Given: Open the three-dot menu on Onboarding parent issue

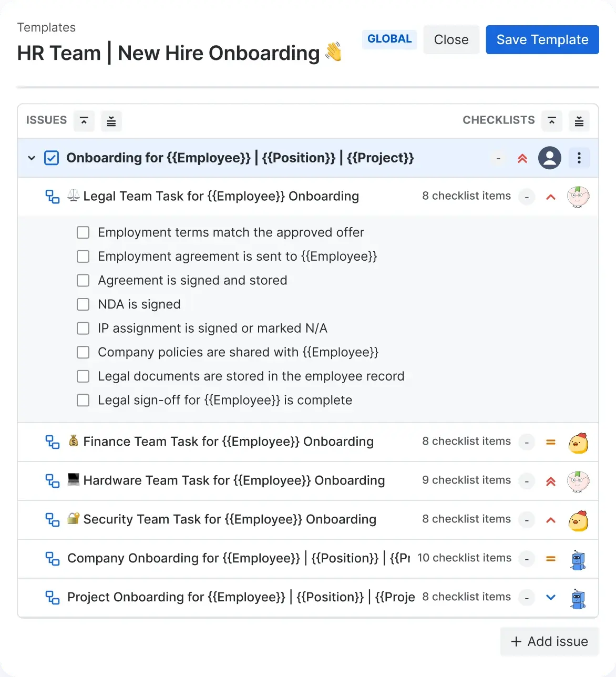Looking at the screenshot, I should 579,158.
